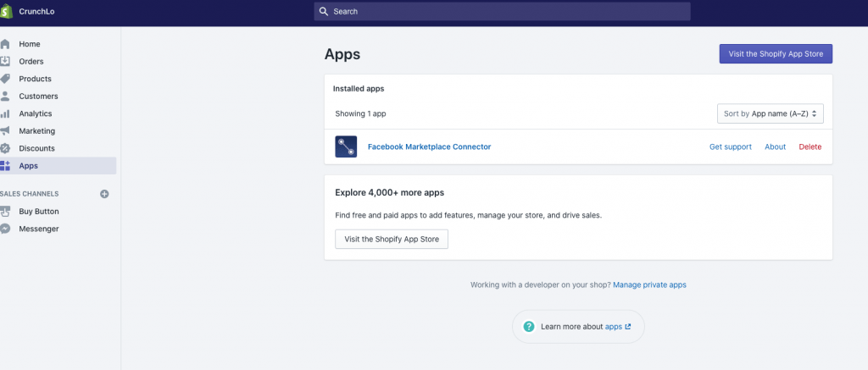Open Manage private apps link
Screen dimensions: 868x370
649,284
